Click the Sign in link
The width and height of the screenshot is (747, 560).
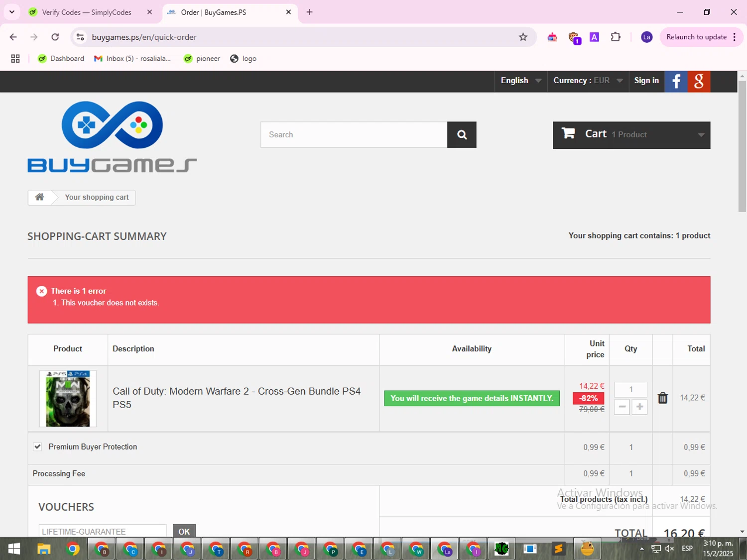click(646, 81)
